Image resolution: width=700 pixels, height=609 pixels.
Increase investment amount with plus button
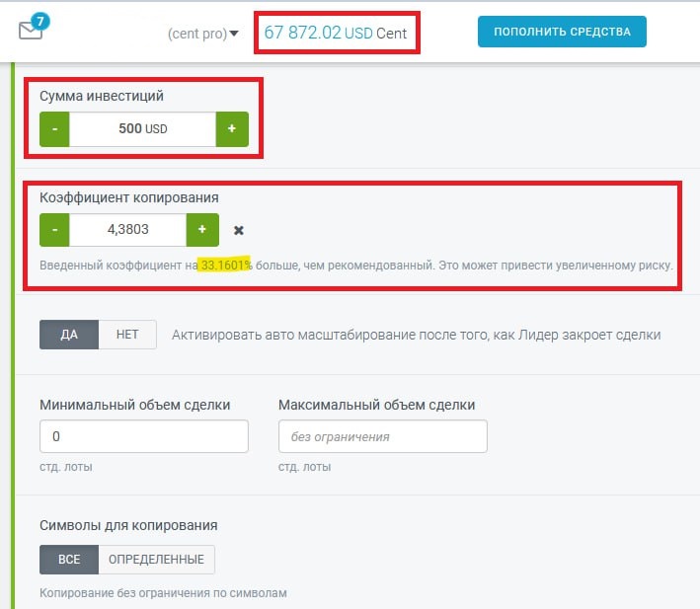(x=232, y=129)
